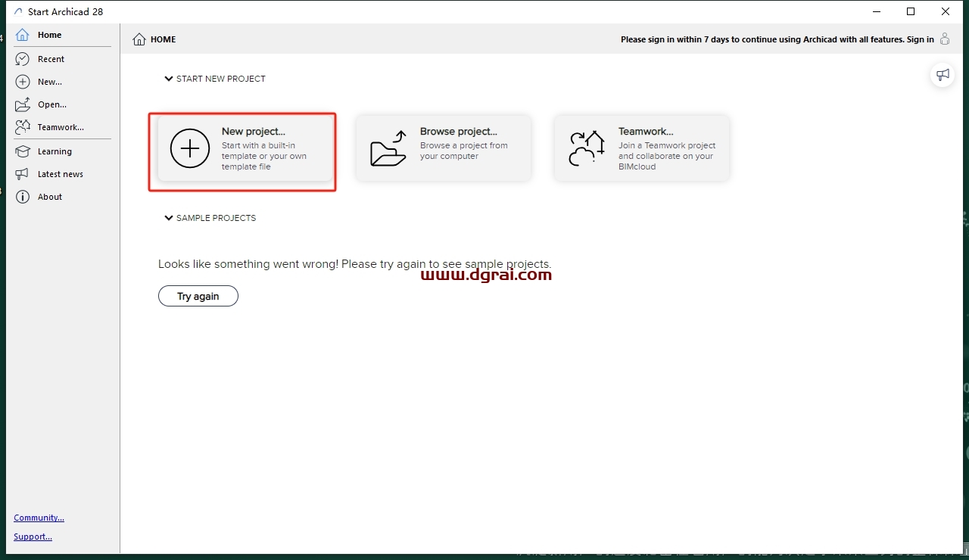Click the New project... card title
969x560 pixels.
254,132
